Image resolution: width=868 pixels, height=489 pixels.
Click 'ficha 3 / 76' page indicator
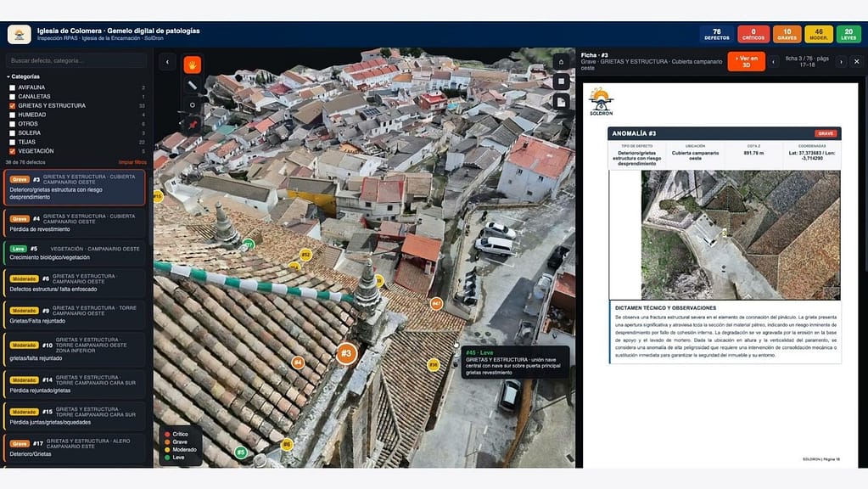807,61
